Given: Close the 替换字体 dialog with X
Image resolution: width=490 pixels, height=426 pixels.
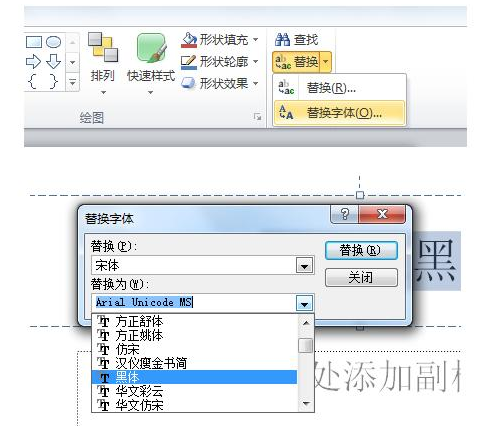Looking at the screenshot, I should click(382, 214).
